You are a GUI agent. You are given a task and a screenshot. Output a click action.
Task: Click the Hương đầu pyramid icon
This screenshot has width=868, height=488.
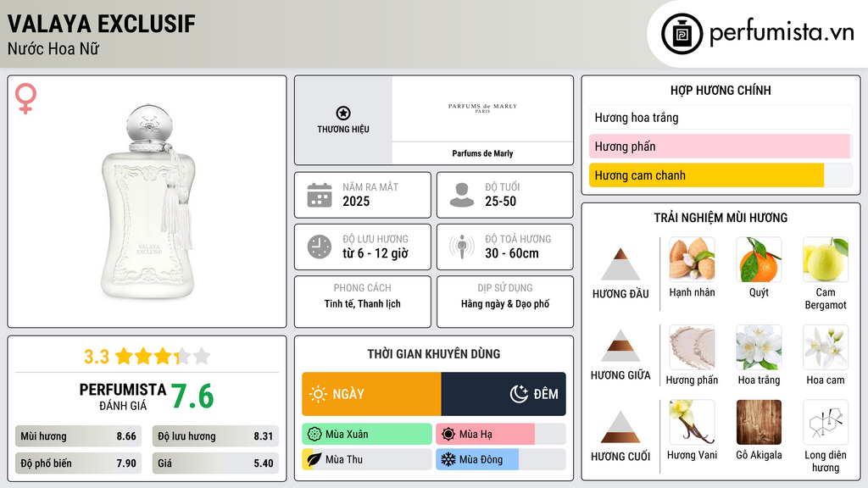tap(620, 264)
